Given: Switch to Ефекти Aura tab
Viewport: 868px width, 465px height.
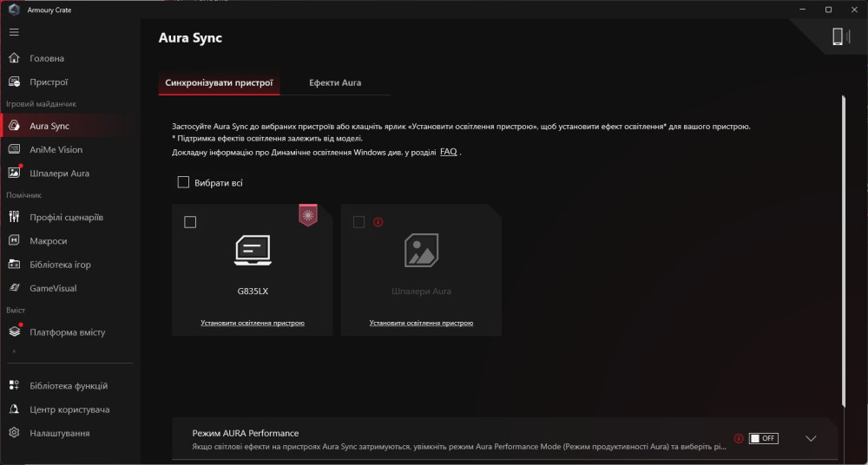Looking at the screenshot, I should [335, 82].
